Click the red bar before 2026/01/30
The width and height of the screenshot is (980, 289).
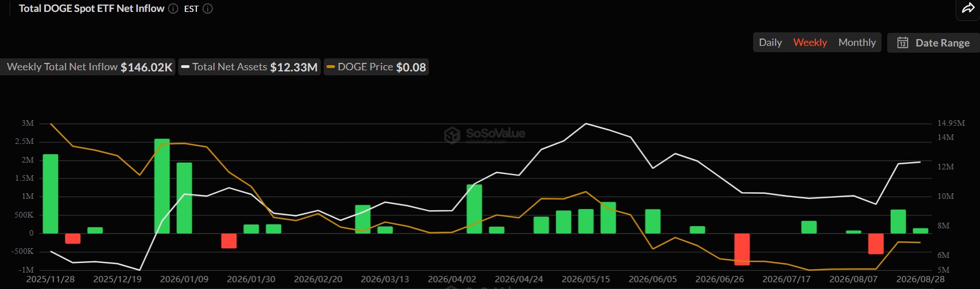pos(229,241)
